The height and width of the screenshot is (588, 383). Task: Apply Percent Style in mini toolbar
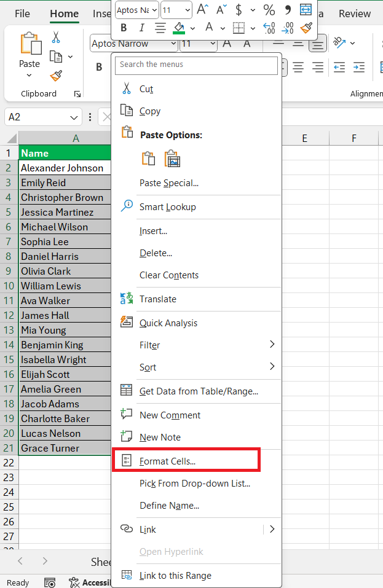[x=269, y=10]
